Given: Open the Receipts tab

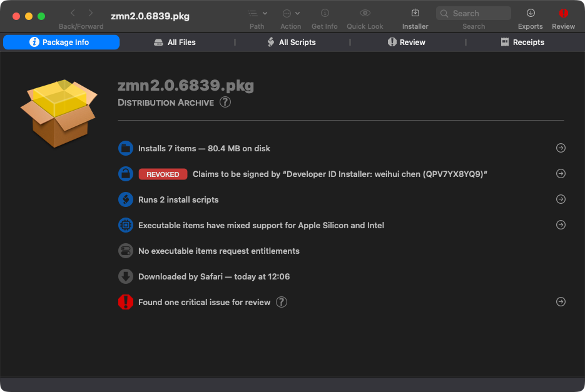Looking at the screenshot, I should pos(522,43).
